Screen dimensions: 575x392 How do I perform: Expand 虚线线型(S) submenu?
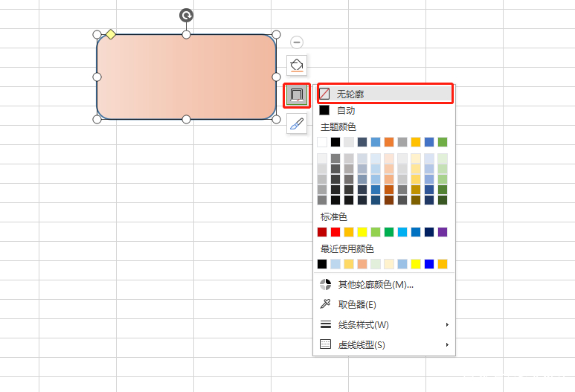coord(385,344)
